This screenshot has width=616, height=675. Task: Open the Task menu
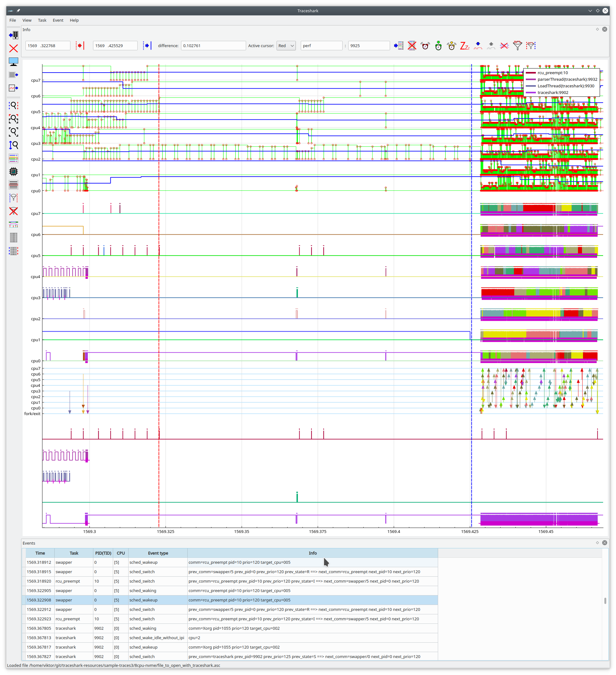42,20
